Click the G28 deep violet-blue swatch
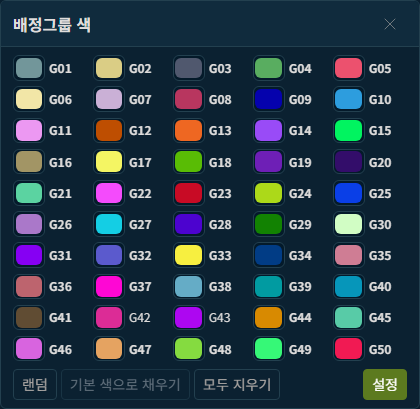420x409 pixels. click(189, 224)
